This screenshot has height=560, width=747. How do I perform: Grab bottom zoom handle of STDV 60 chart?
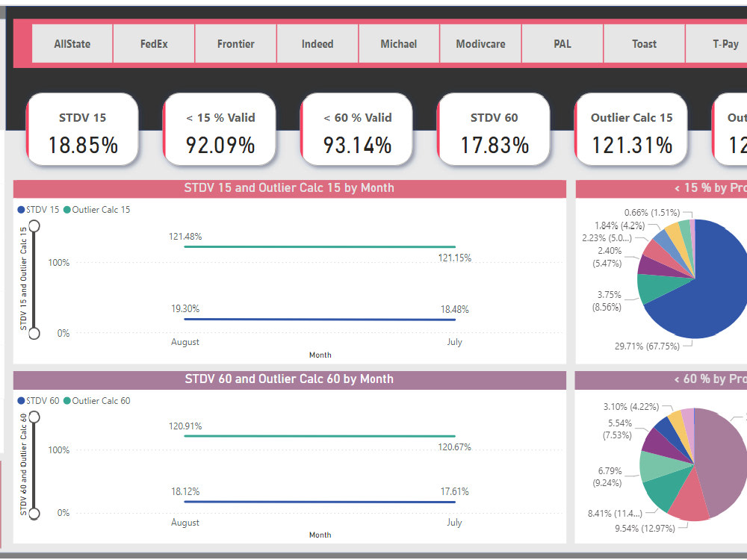pos(34,514)
